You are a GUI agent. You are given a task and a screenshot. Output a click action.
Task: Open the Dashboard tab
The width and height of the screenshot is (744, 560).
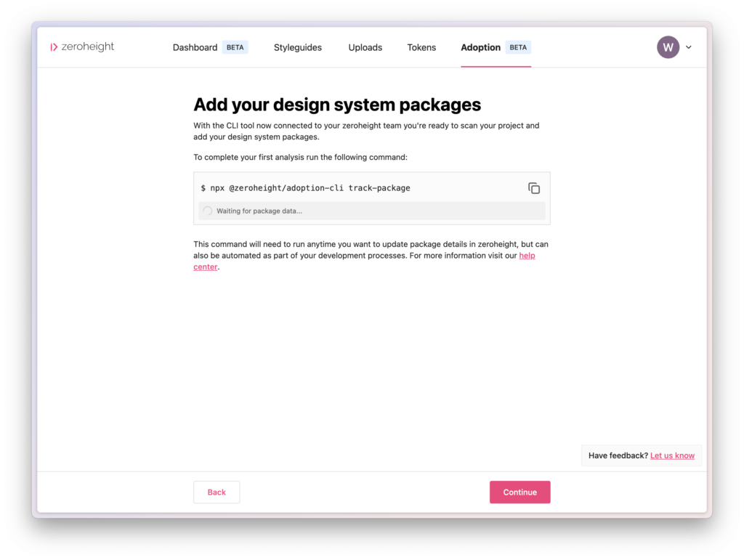(x=195, y=47)
